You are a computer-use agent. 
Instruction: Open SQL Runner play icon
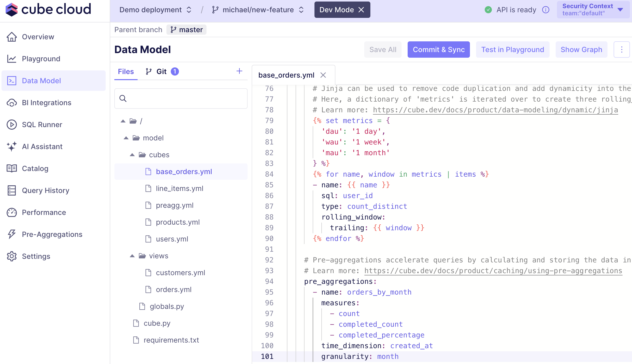[12, 125]
